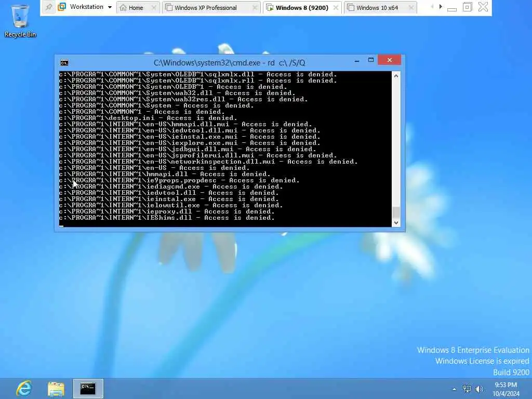Close the Windows 8 (9200) tab
This screenshot has height=399, width=532.
(336, 7)
